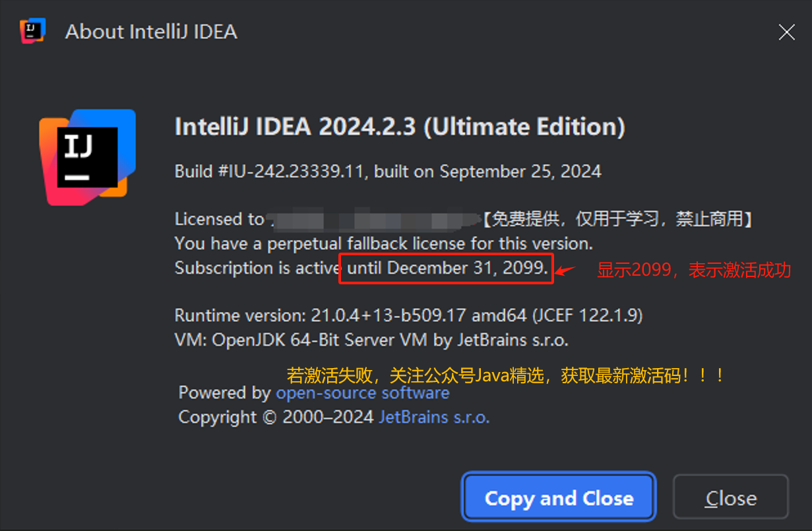Close the About dialog with the X
The image size is (812, 531).
(786, 32)
